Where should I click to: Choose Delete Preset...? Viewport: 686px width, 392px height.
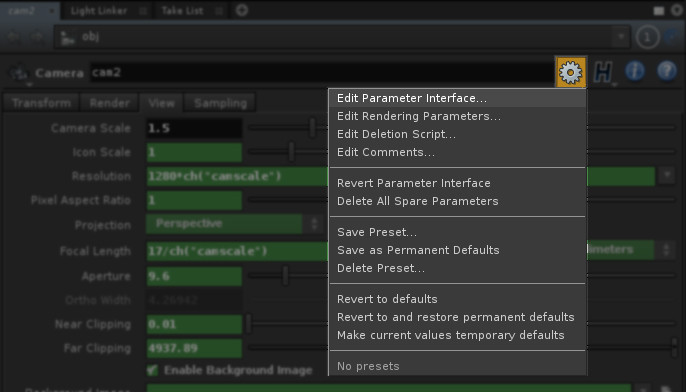click(x=457, y=268)
